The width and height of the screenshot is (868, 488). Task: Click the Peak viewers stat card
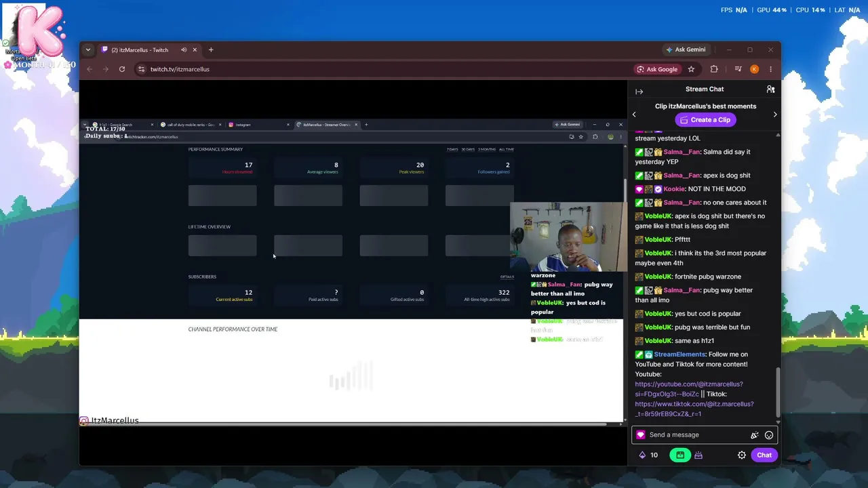[393, 168]
